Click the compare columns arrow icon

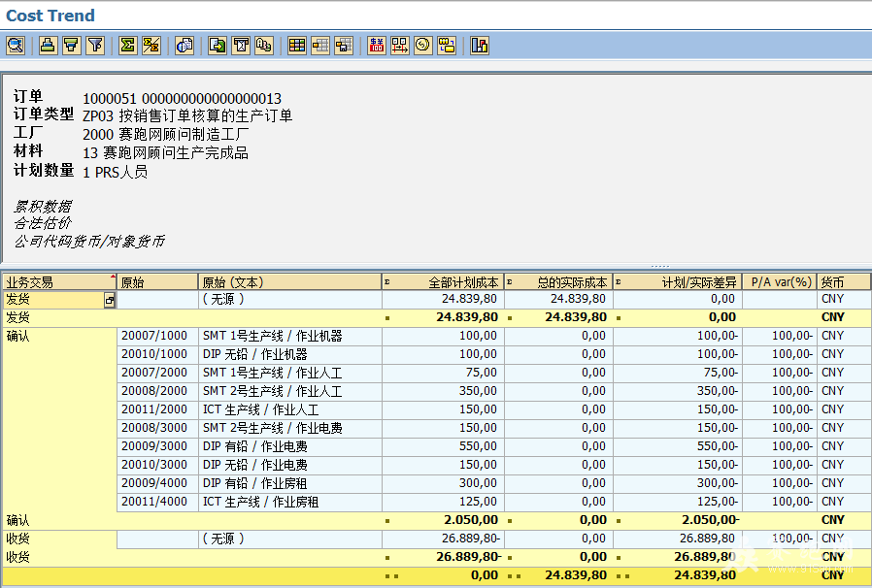[x=400, y=46]
